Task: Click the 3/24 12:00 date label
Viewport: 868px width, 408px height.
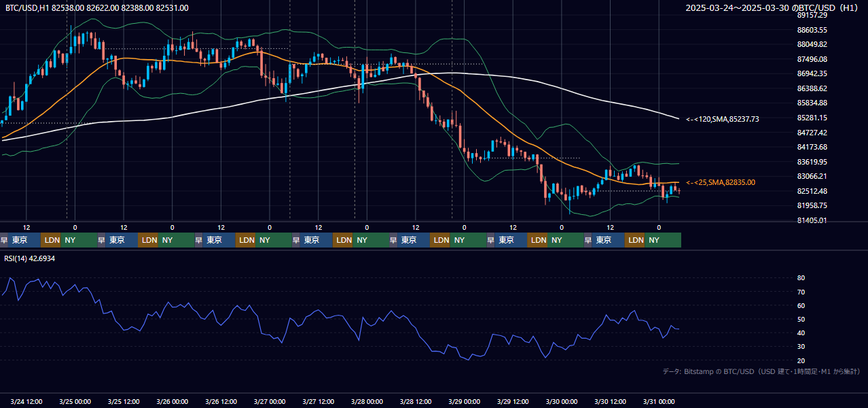Action: pos(27,401)
